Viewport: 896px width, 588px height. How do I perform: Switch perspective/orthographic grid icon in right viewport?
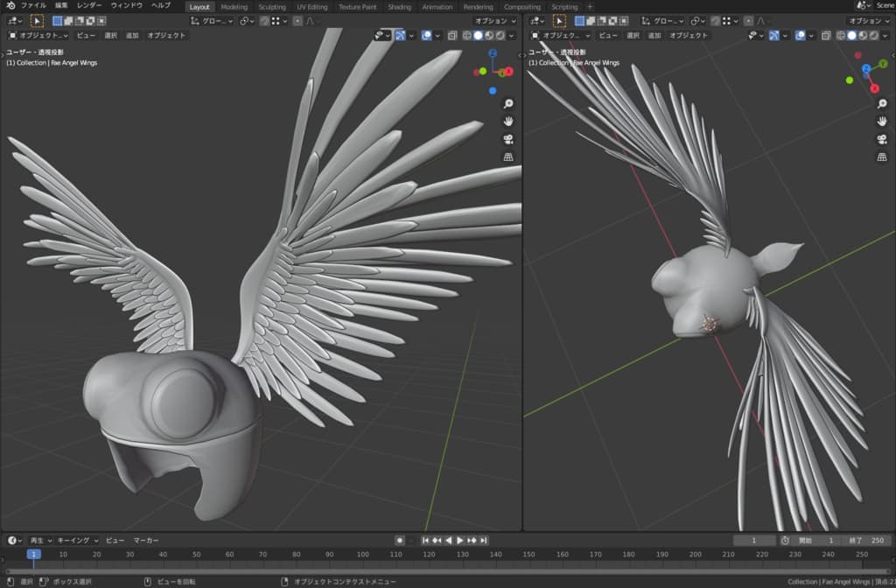(x=881, y=157)
